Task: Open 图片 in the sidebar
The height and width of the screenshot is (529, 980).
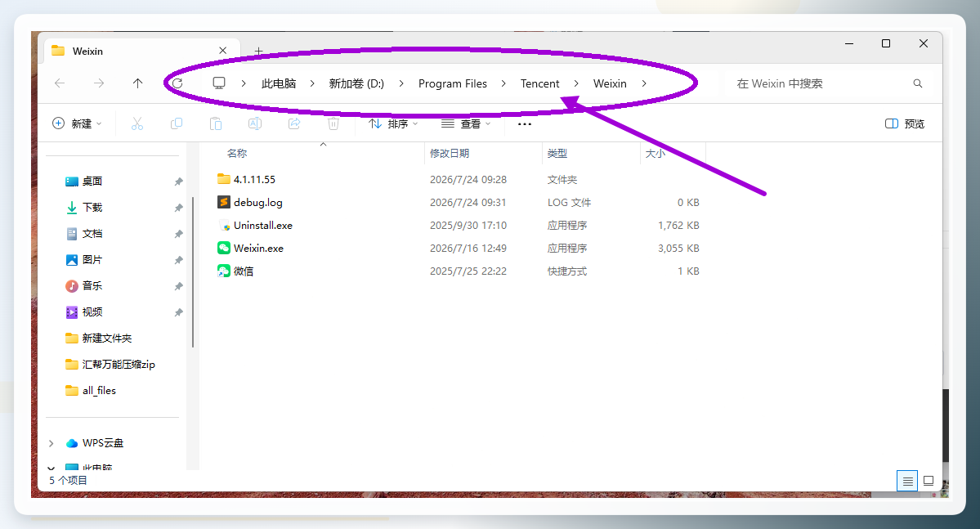Action: 92,259
